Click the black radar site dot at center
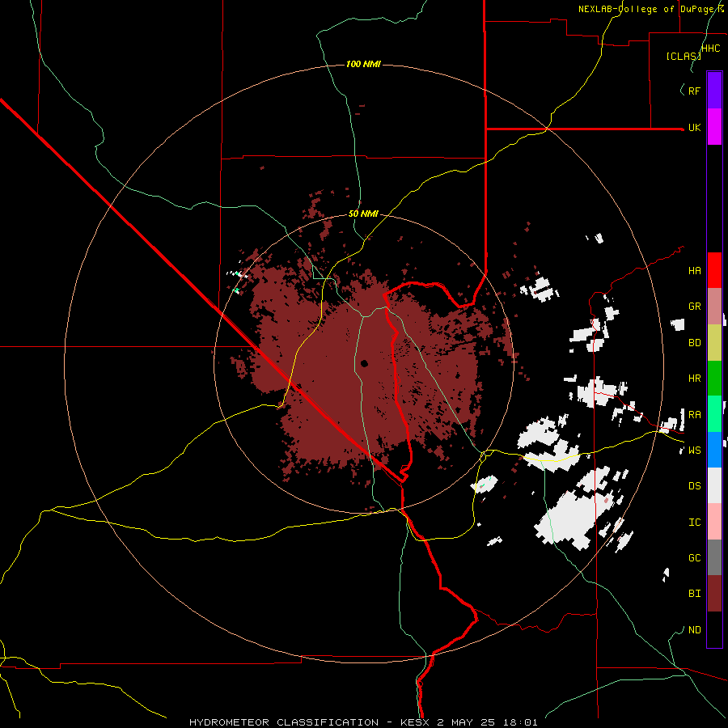 [x=364, y=363]
